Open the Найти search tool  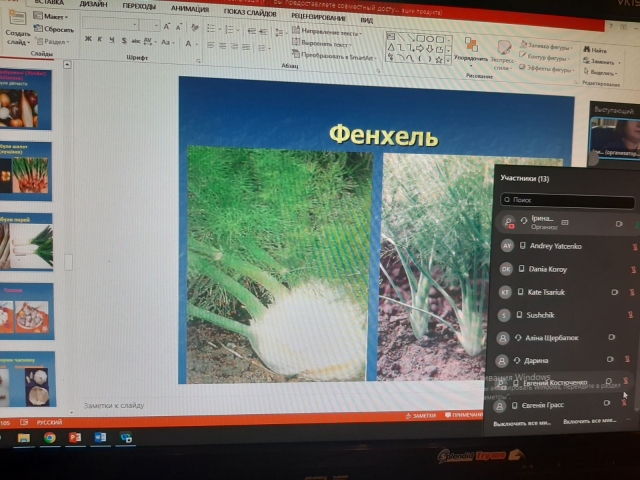click(x=597, y=50)
